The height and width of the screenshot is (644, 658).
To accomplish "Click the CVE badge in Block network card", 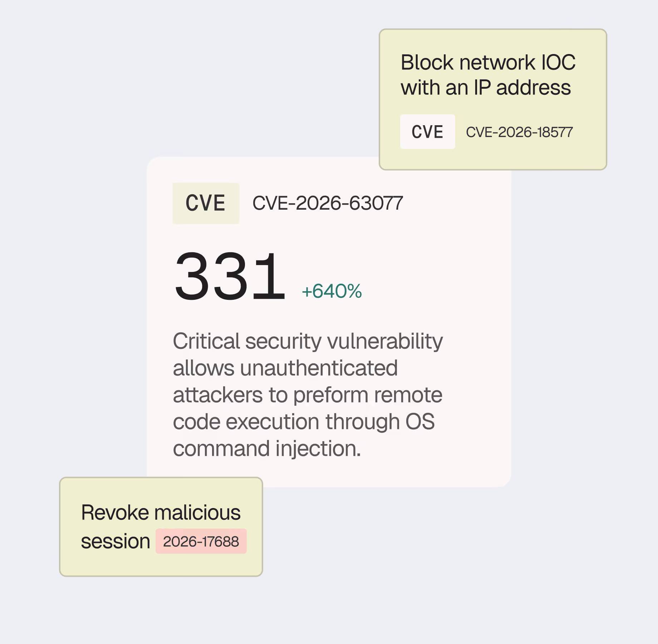I will pyautogui.click(x=427, y=132).
